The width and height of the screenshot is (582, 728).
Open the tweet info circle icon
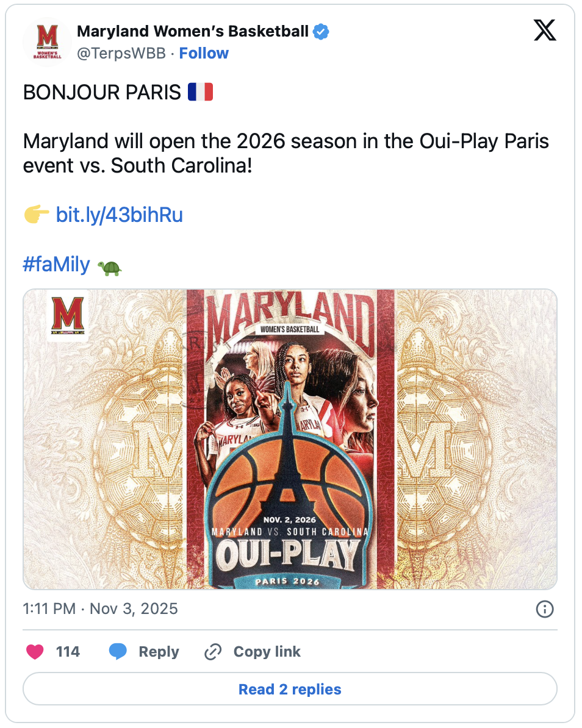pyautogui.click(x=544, y=608)
